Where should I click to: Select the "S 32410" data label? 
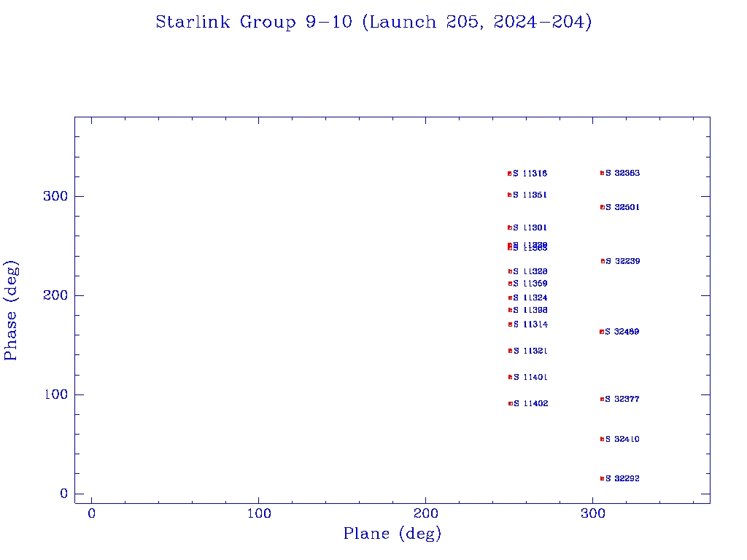622,439
